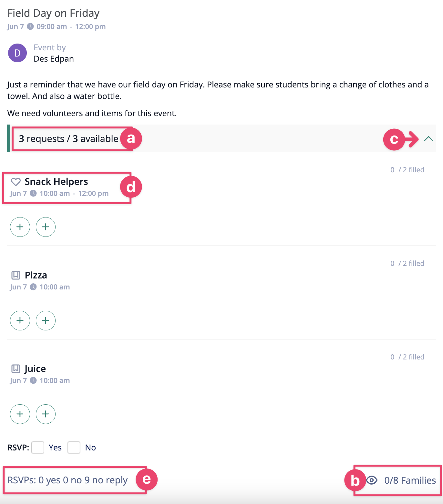Click the first plus signup button under Pizza
Image resolution: width=443 pixels, height=504 pixels.
click(20, 320)
